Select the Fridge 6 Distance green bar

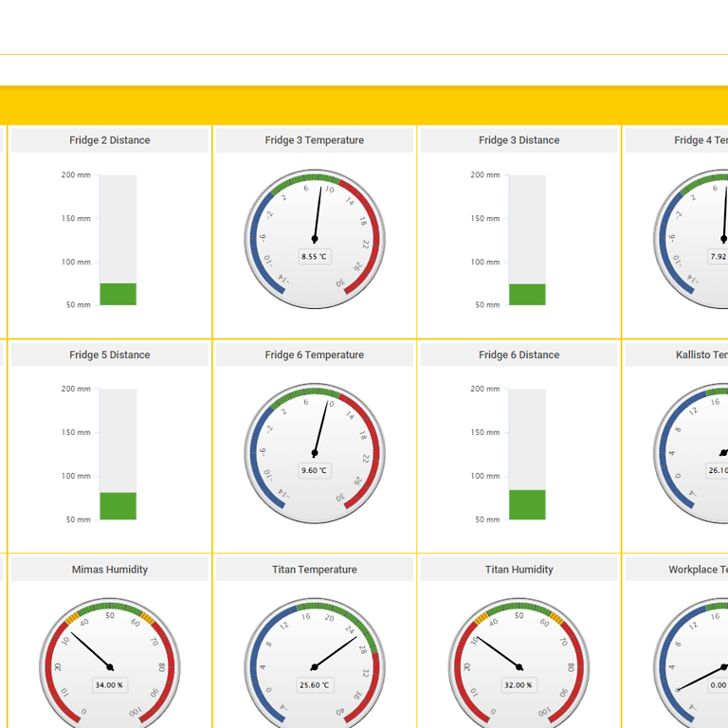[x=527, y=504]
